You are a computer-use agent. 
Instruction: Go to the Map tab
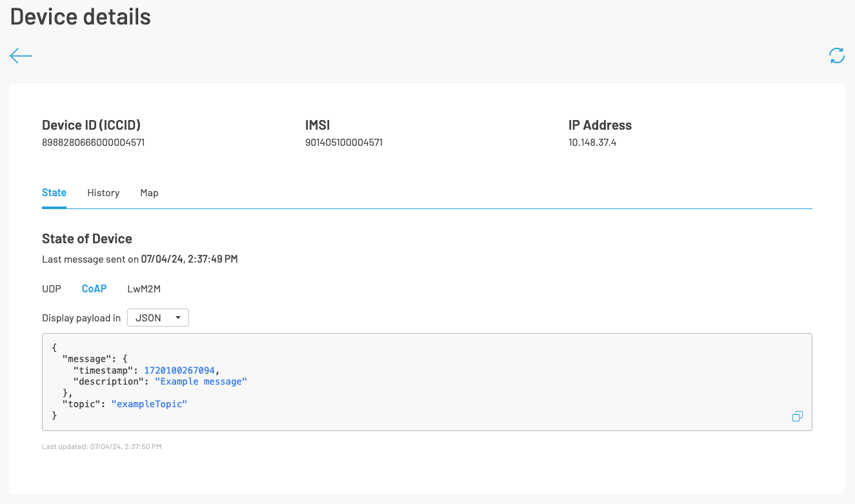[x=149, y=193]
